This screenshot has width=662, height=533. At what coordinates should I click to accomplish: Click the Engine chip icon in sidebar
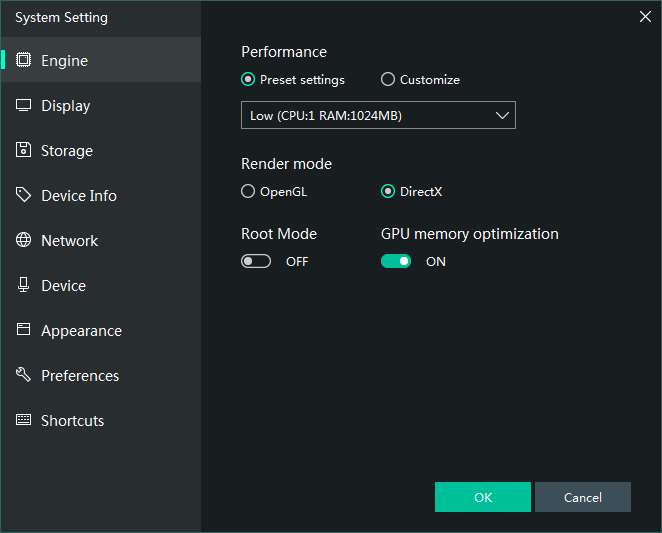coord(23,60)
